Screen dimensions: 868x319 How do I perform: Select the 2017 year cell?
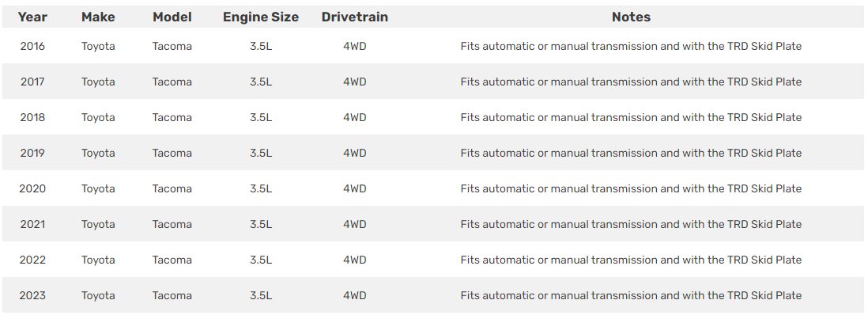pos(32,82)
